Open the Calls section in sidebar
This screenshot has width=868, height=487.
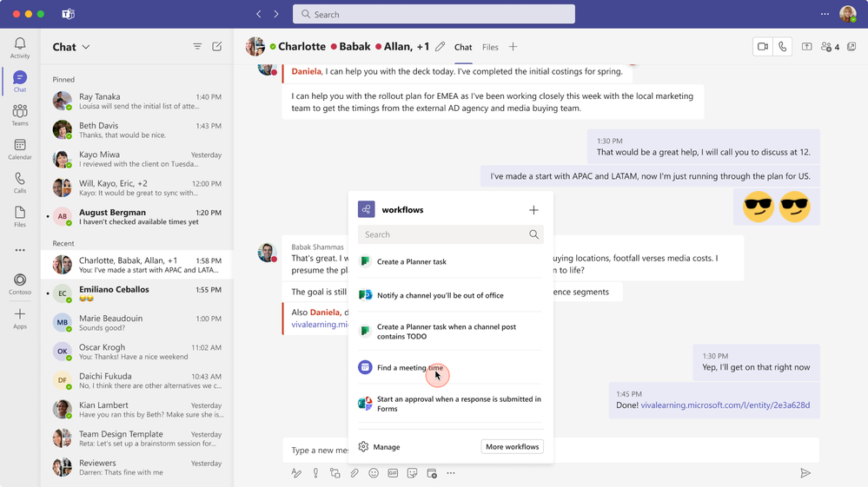coord(20,182)
